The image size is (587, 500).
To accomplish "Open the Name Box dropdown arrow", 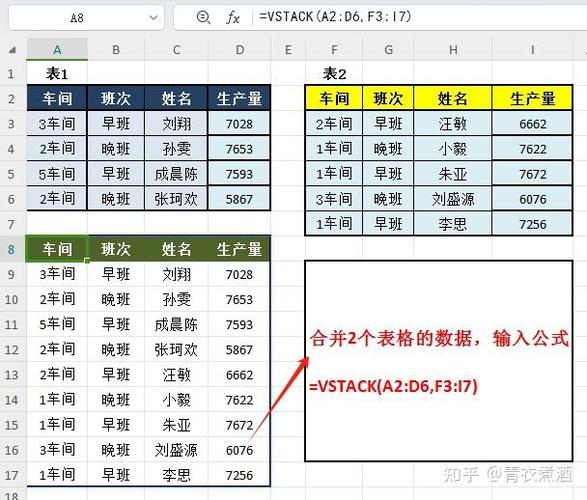I will pyautogui.click(x=153, y=18).
